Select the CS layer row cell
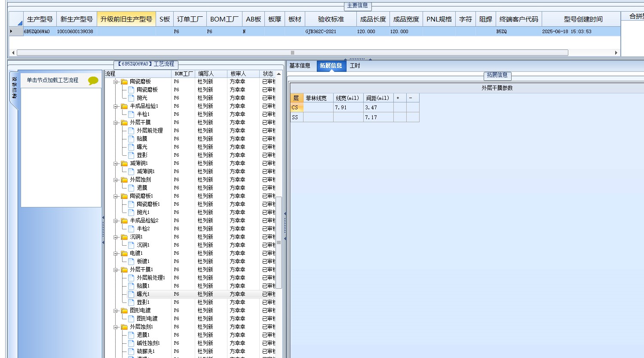The image size is (644, 358). 297,108
